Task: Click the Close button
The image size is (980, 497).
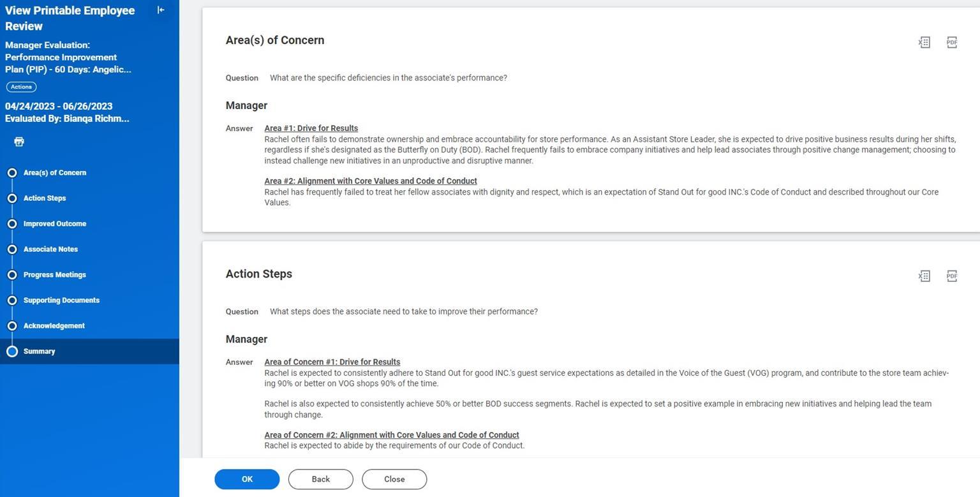Action: click(x=394, y=479)
